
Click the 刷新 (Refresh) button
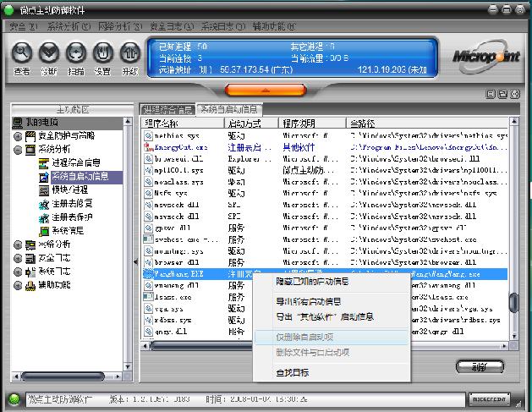[x=480, y=367]
